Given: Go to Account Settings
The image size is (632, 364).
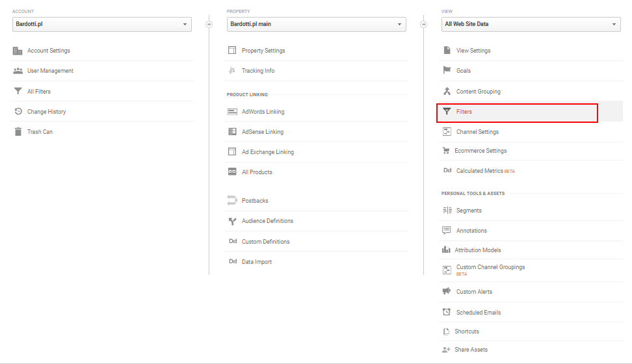Looking at the screenshot, I should [x=48, y=51].
